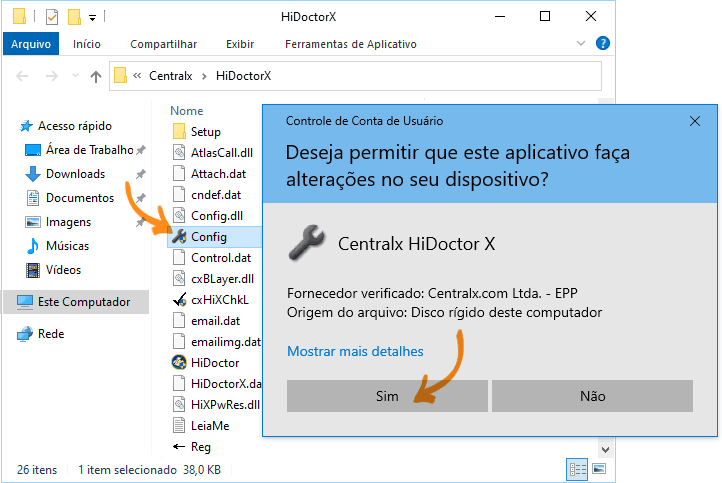Select Acesso rápido in navigation pane
Screen dimensions: 722x483
point(75,126)
